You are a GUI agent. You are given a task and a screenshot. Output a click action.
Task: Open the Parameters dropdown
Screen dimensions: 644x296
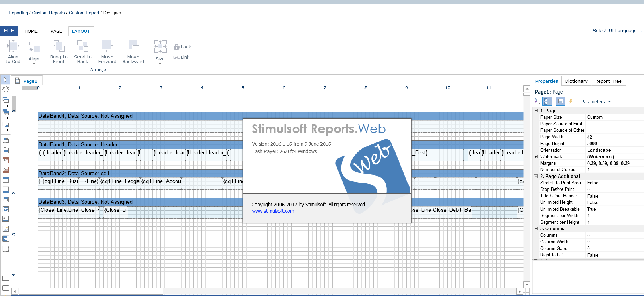pyautogui.click(x=596, y=102)
